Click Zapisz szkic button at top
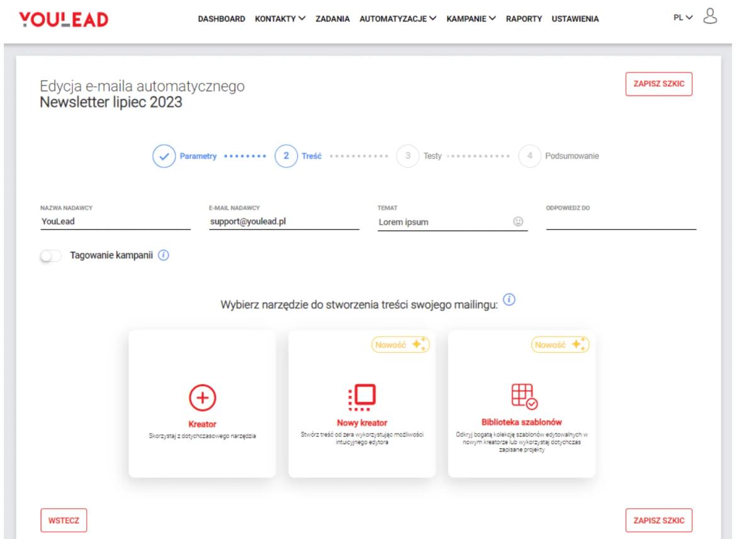Image resolution: width=756 pixels, height=539 pixels. (658, 84)
